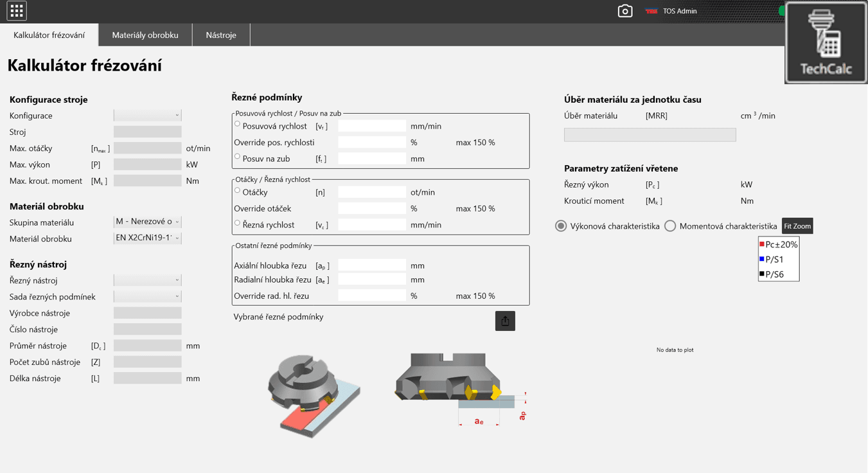The width and height of the screenshot is (868, 473).
Task: Click the camera screenshot icon
Action: 624,11
